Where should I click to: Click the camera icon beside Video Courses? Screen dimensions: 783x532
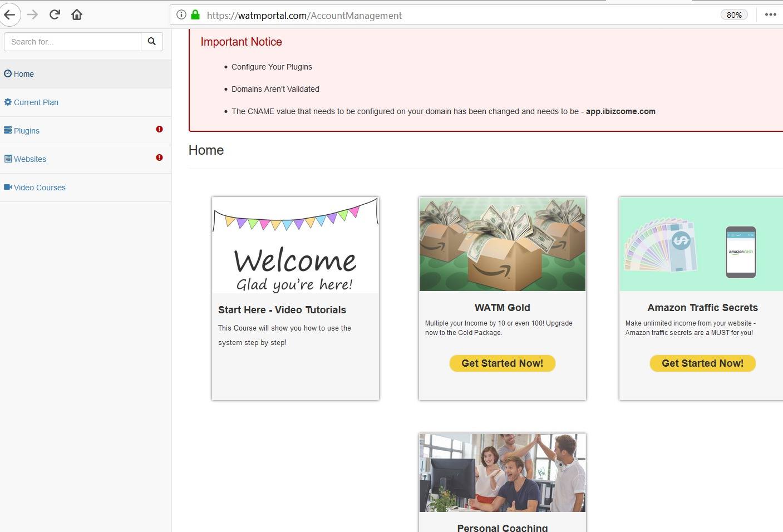(x=8, y=187)
